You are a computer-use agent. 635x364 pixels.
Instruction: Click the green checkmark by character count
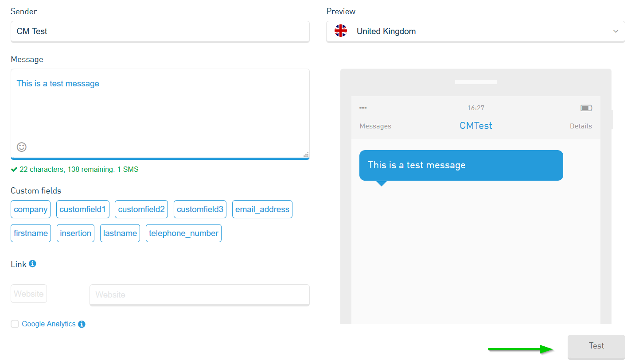pyautogui.click(x=14, y=169)
